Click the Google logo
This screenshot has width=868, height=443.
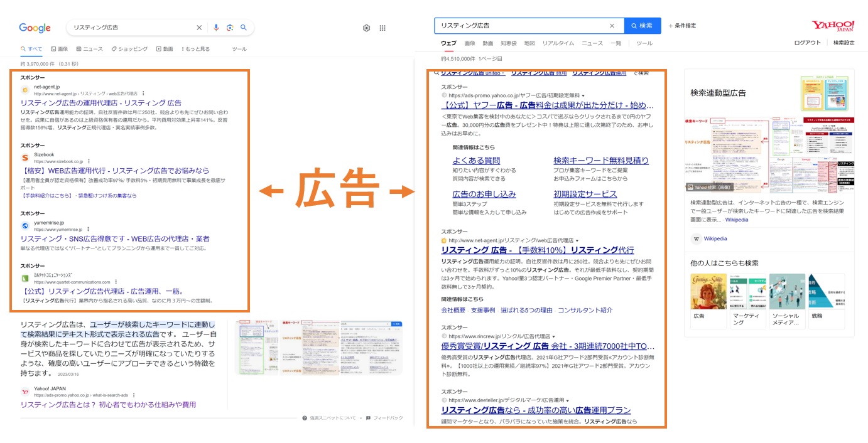point(35,28)
